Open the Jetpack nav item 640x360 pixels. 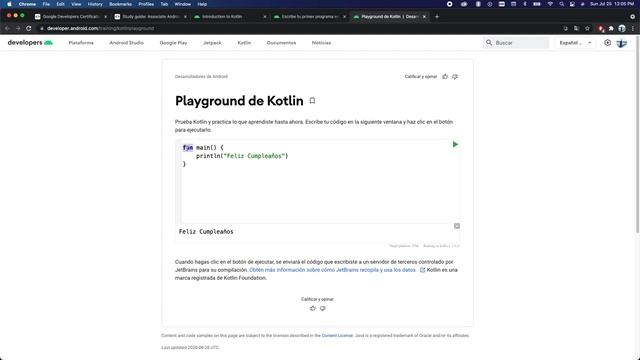(212, 42)
